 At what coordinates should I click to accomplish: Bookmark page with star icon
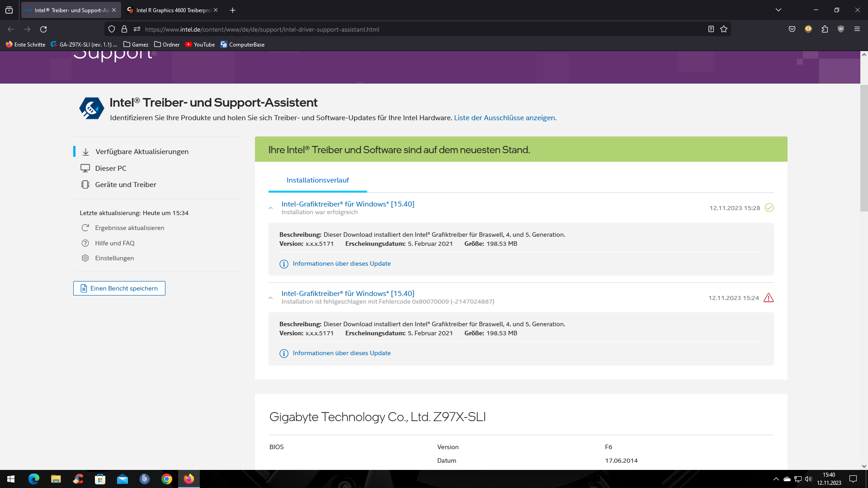724,29
